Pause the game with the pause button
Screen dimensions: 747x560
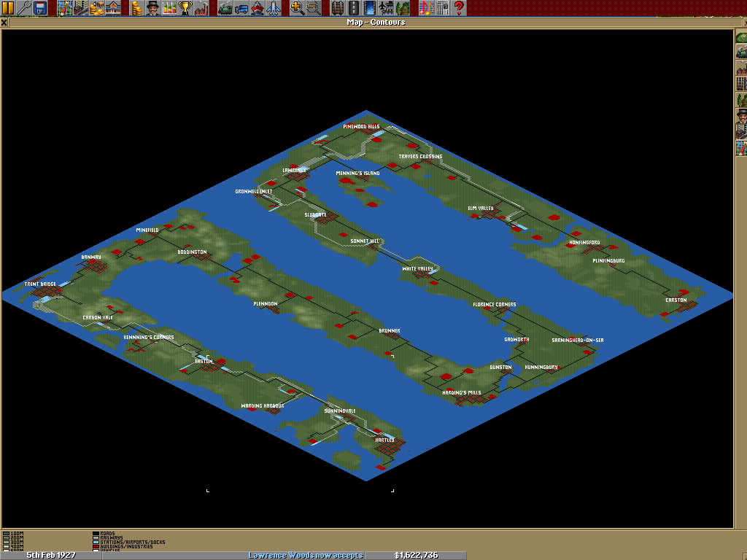click(x=8, y=7)
